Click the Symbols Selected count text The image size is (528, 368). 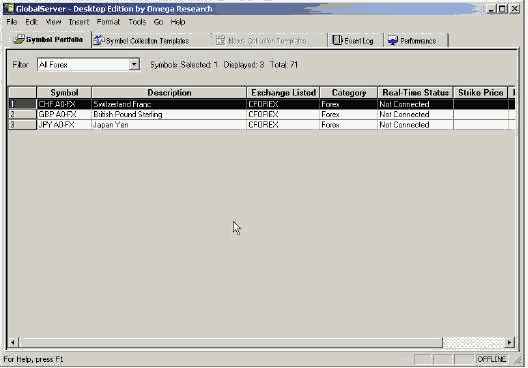[x=184, y=65]
